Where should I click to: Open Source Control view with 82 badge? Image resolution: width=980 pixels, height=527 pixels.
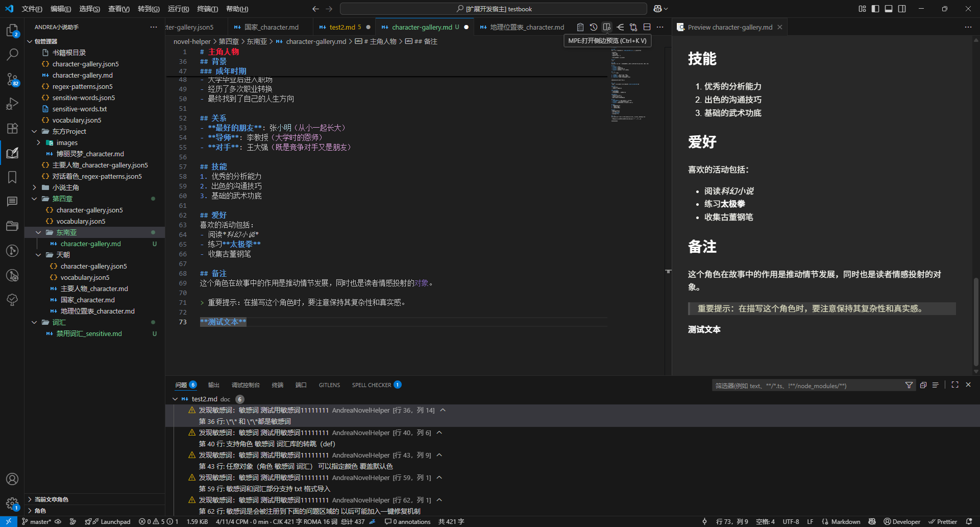tap(12, 79)
